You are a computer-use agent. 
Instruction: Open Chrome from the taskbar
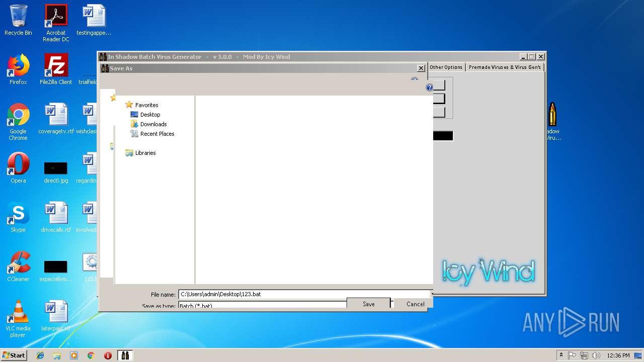pyautogui.click(x=91, y=355)
